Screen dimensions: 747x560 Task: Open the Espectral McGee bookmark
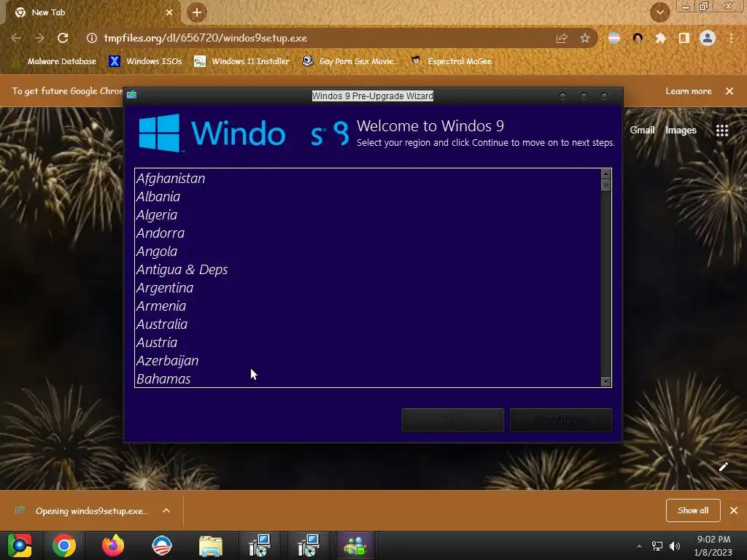[x=451, y=61]
